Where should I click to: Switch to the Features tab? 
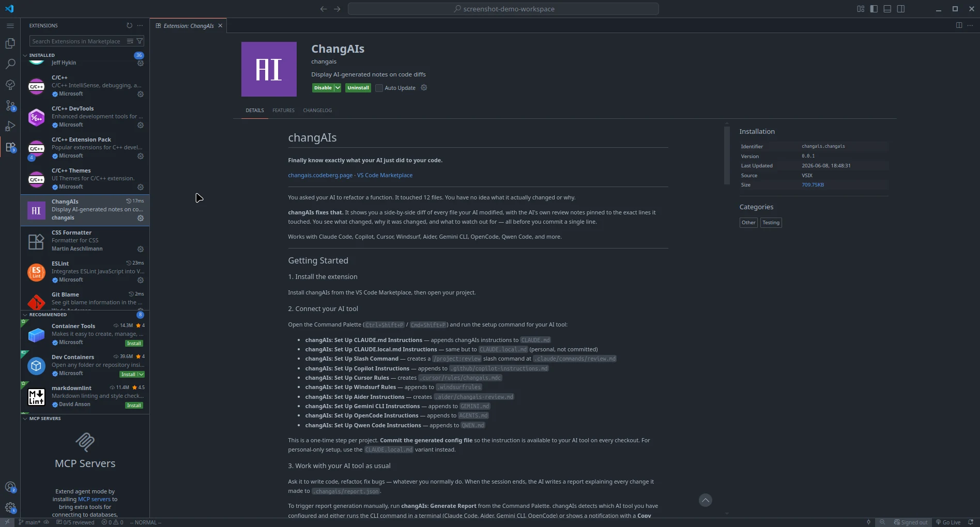click(283, 111)
